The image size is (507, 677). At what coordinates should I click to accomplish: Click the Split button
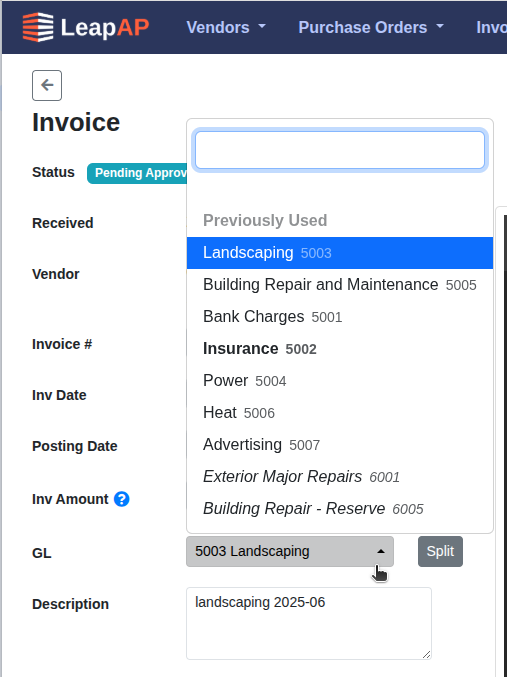pyautogui.click(x=440, y=551)
